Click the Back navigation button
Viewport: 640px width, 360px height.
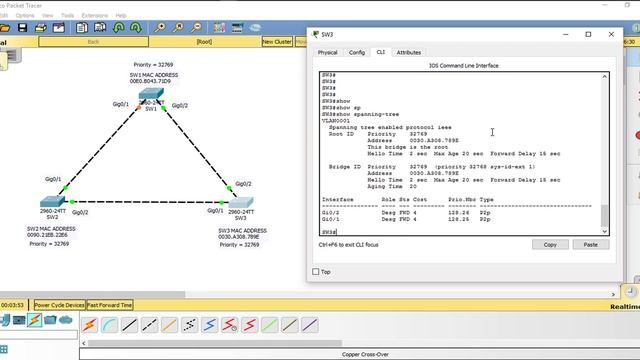coord(93,42)
